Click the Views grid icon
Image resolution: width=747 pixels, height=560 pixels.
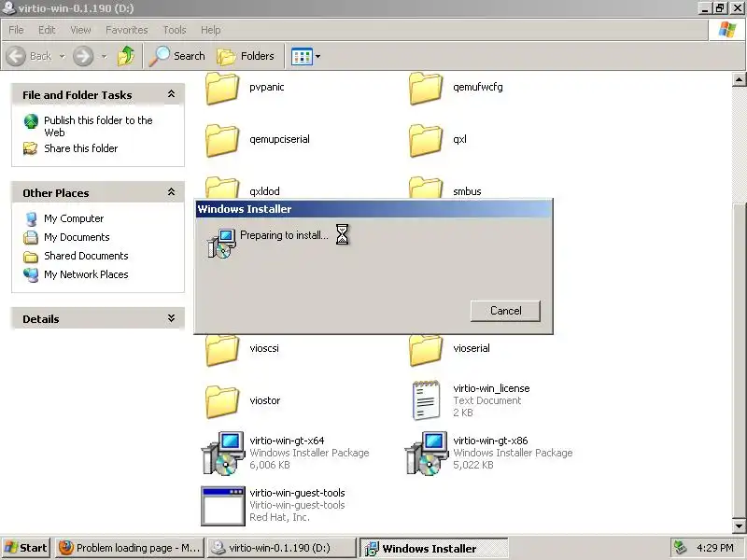coord(302,57)
